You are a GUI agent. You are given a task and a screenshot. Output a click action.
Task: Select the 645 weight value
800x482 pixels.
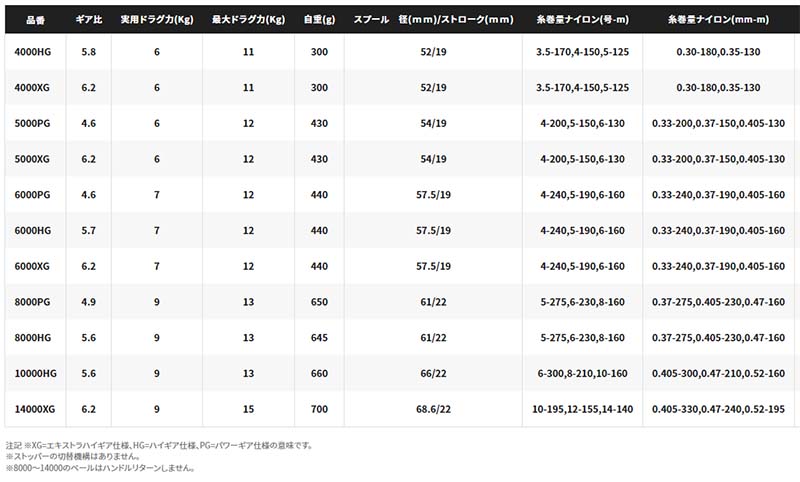pos(318,338)
